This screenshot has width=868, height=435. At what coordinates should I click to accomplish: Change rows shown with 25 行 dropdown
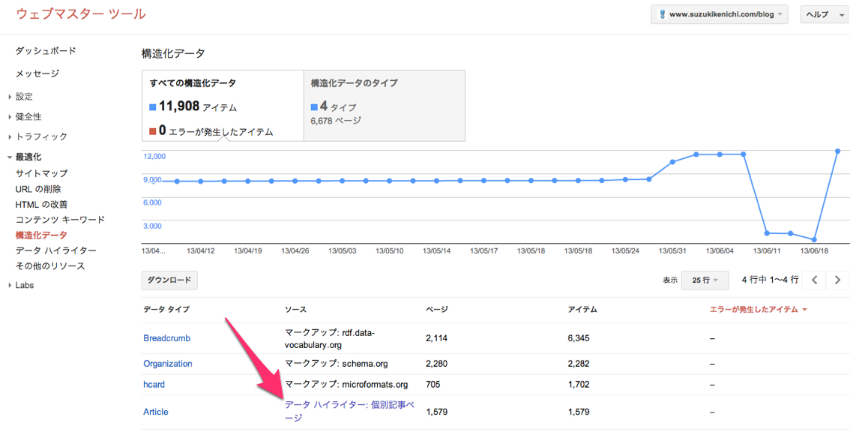pos(705,280)
